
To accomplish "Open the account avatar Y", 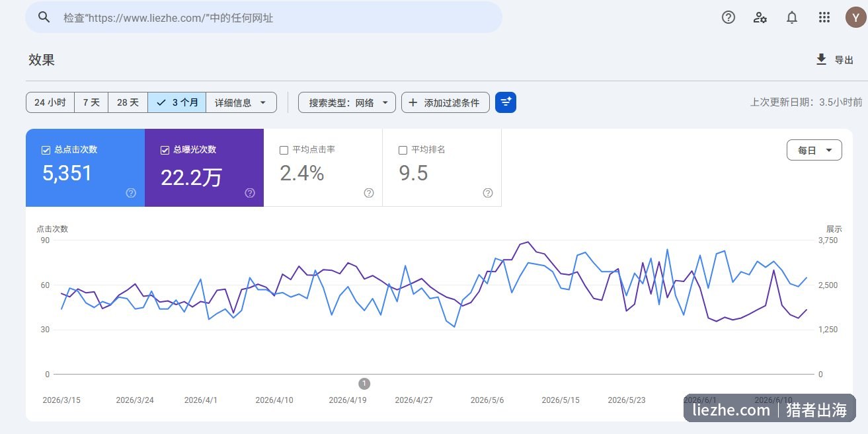I will pyautogui.click(x=855, y=18).
